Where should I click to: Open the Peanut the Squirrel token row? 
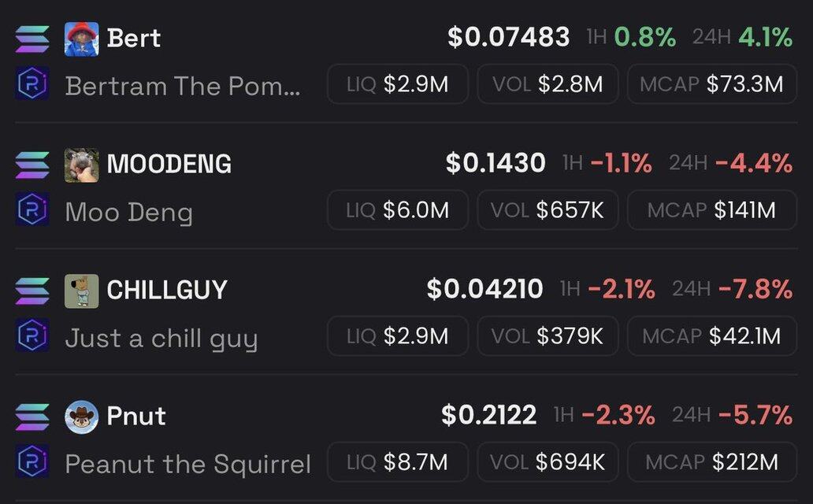406,439
